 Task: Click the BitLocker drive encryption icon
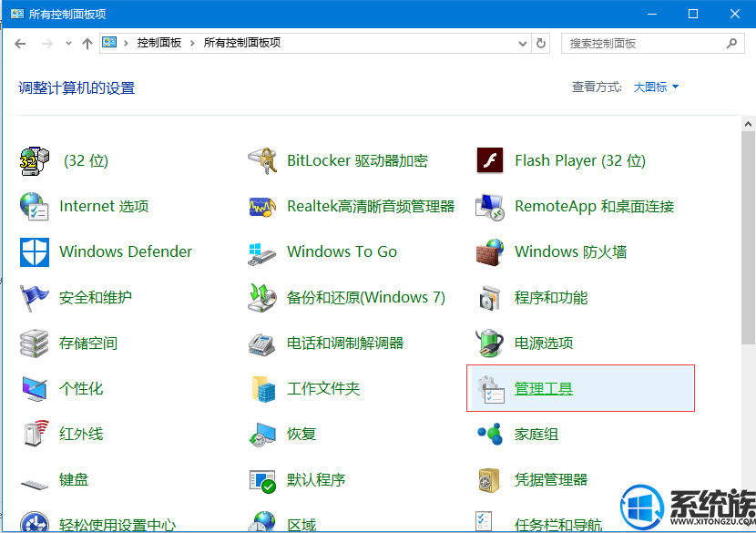(x=262, y=160)
